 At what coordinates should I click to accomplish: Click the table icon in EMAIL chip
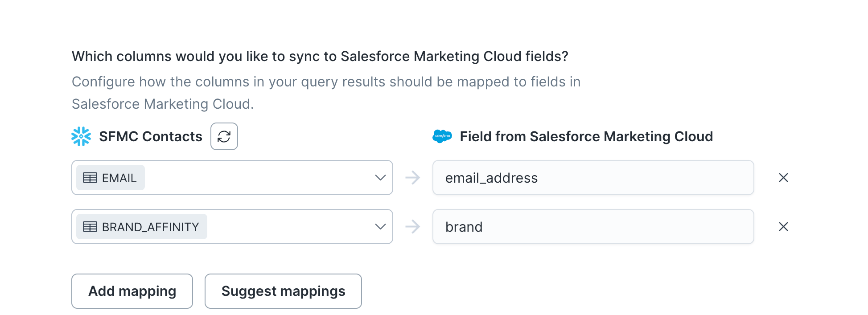point(90,178)
